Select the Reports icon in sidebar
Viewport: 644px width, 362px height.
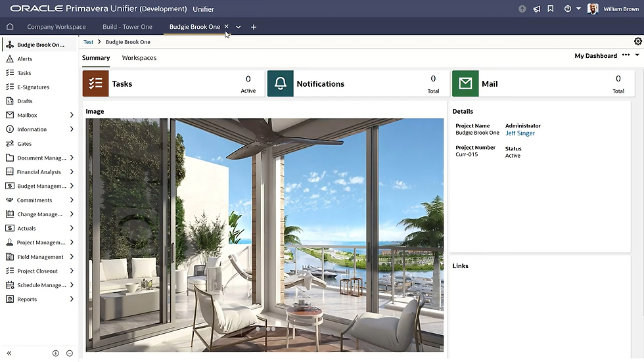[10, 299]
